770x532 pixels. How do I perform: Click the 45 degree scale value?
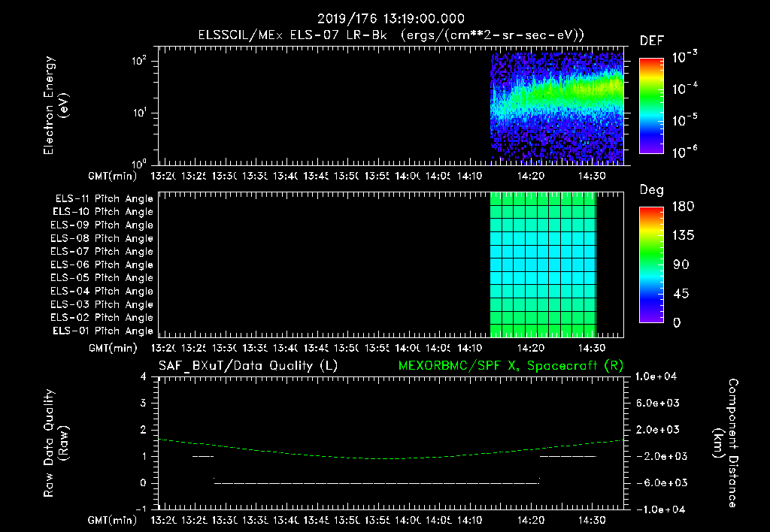tap(681, 294)
